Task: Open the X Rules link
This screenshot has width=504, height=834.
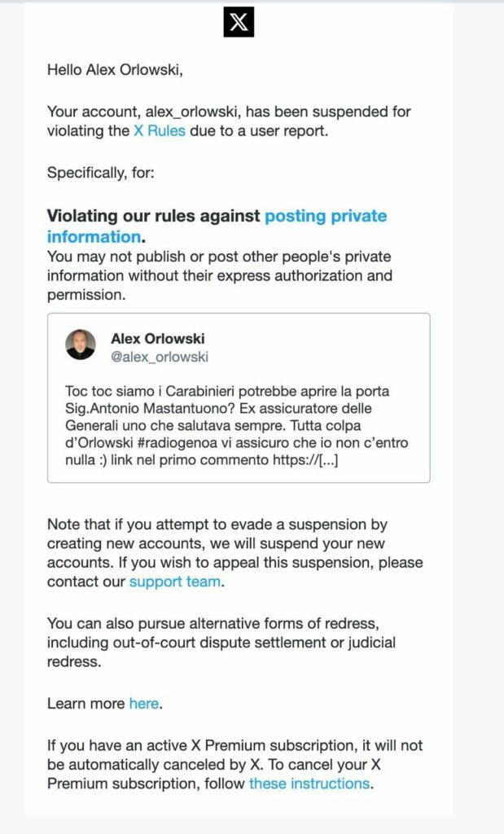Action: click(159, 131)
